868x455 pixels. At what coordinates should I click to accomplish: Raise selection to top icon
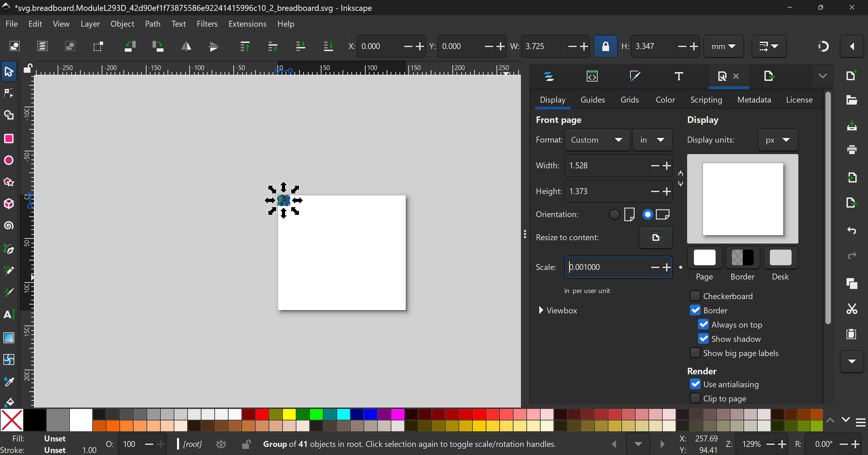click(x=245, y=47)
